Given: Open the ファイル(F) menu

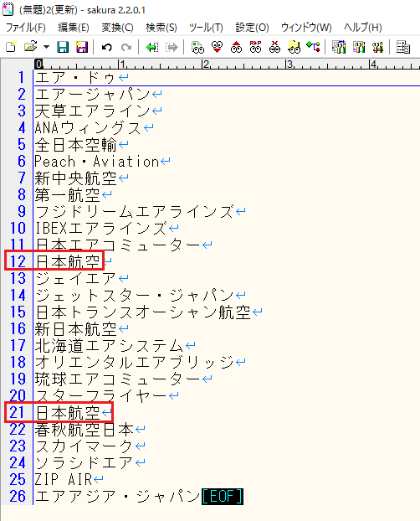Looking at the screenshot, I should click(26, 28).
